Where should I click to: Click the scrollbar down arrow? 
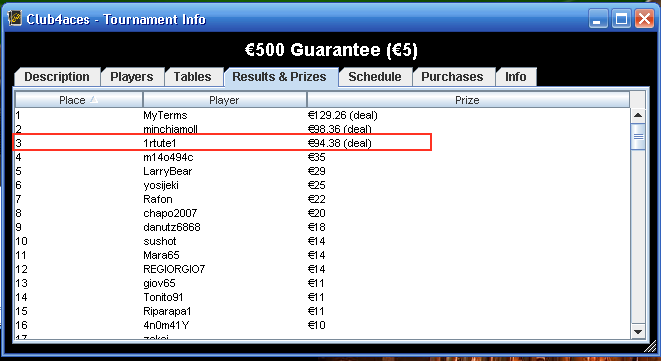[x=638, y=331]
